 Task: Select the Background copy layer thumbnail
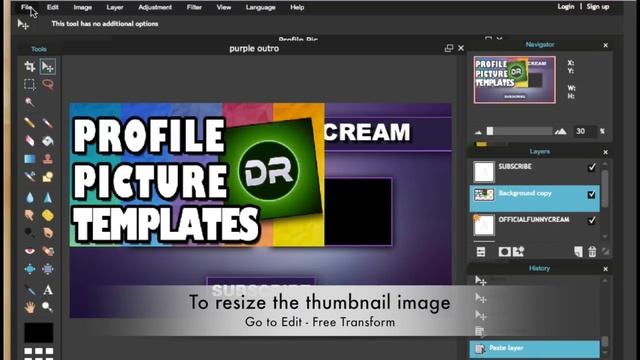pyautogui.click(x=484, y=195)
